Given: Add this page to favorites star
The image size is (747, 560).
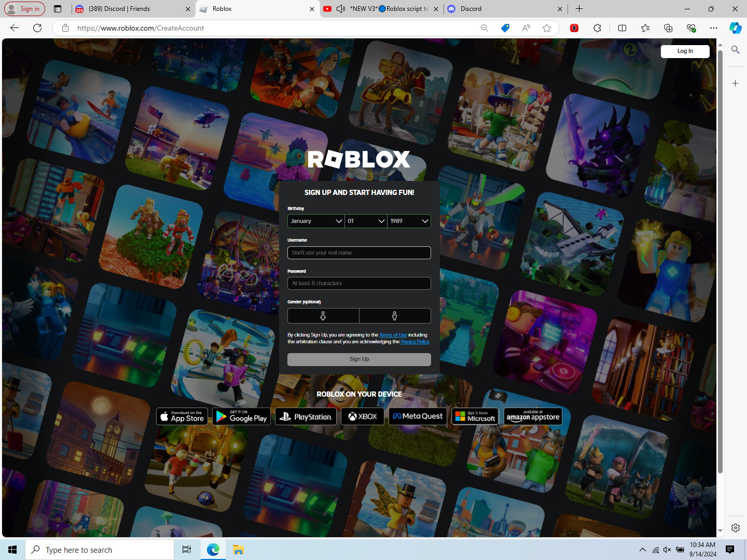Looking at the screenshot, I should coord(547,28).
